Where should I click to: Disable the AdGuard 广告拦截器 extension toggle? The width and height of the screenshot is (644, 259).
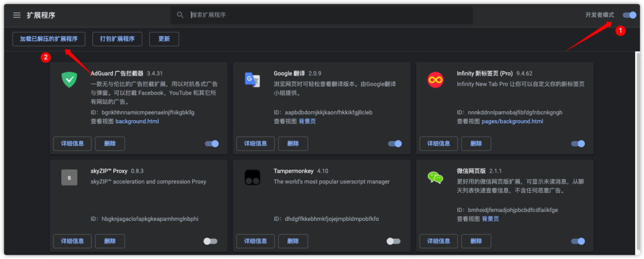point(212,143)
